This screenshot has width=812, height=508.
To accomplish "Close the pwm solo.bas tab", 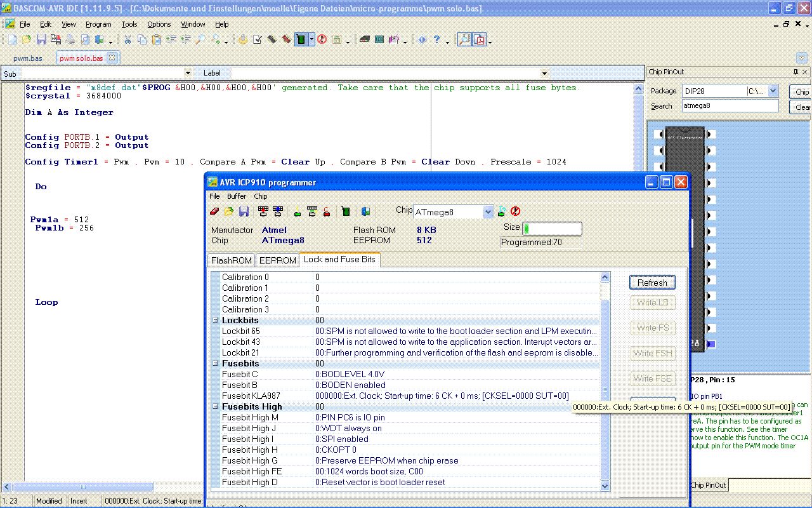I will coord(112,58).
